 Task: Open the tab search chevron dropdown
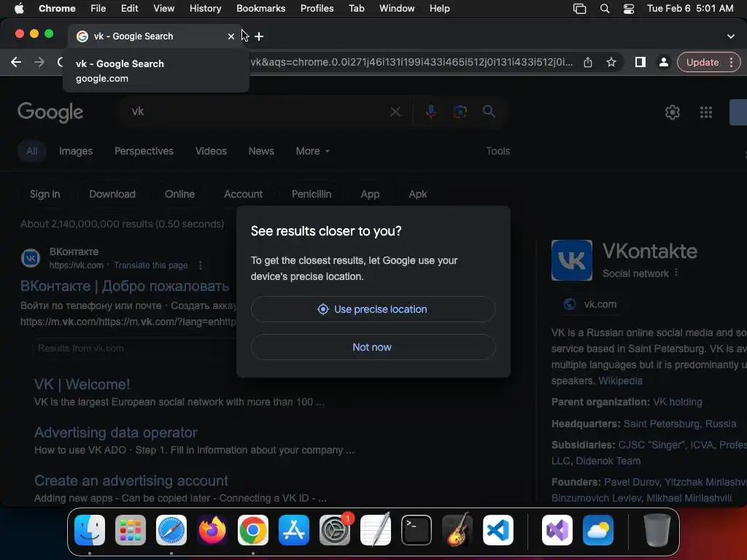coord(731,36)
